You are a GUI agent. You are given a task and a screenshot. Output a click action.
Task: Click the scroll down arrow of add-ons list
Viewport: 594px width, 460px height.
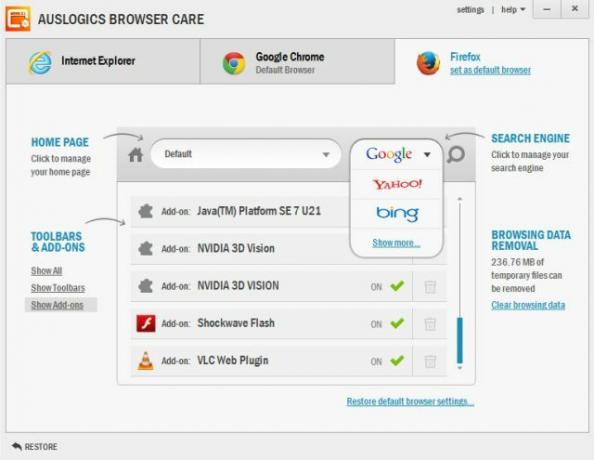coord(460,368)
